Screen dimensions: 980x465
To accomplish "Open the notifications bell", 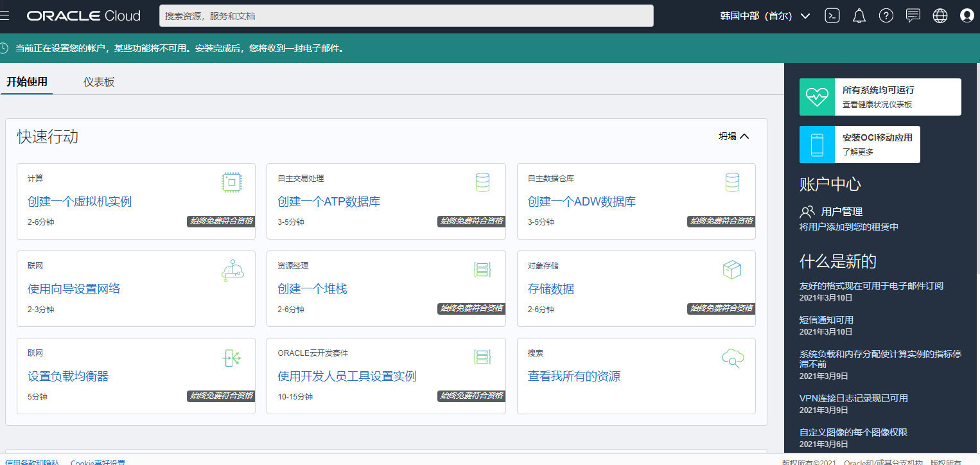I will point(859,16).
